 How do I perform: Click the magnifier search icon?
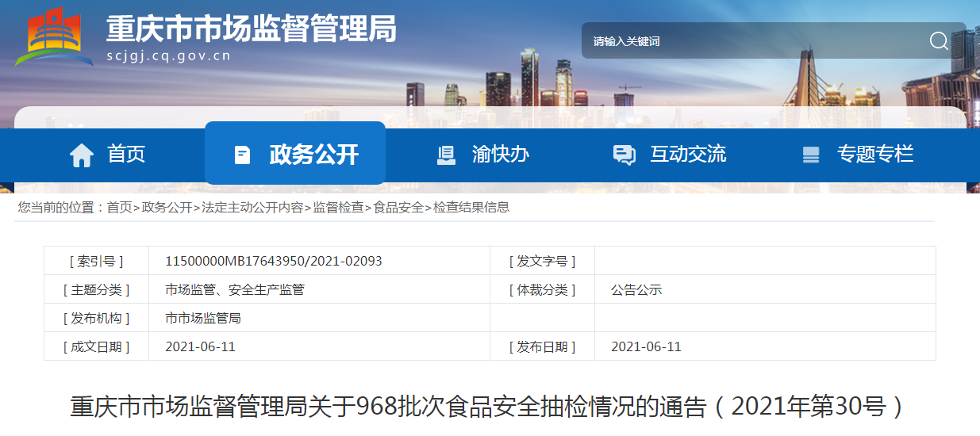(939, 40)
